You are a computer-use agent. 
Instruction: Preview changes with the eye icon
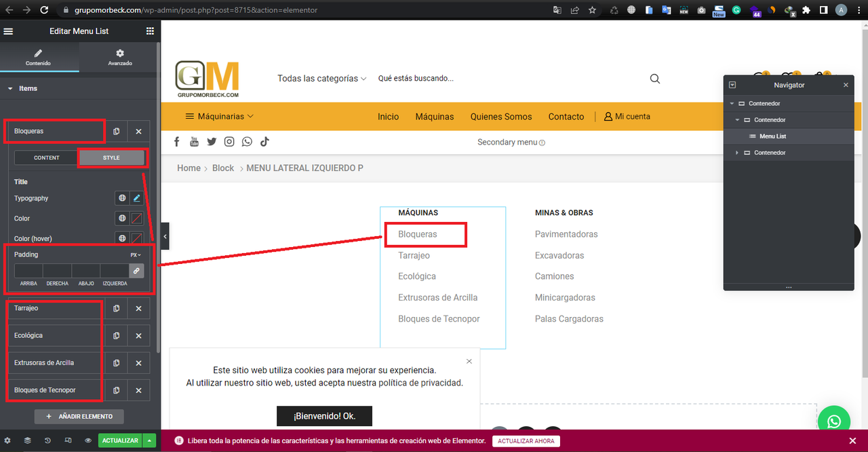tap(88, 440)
